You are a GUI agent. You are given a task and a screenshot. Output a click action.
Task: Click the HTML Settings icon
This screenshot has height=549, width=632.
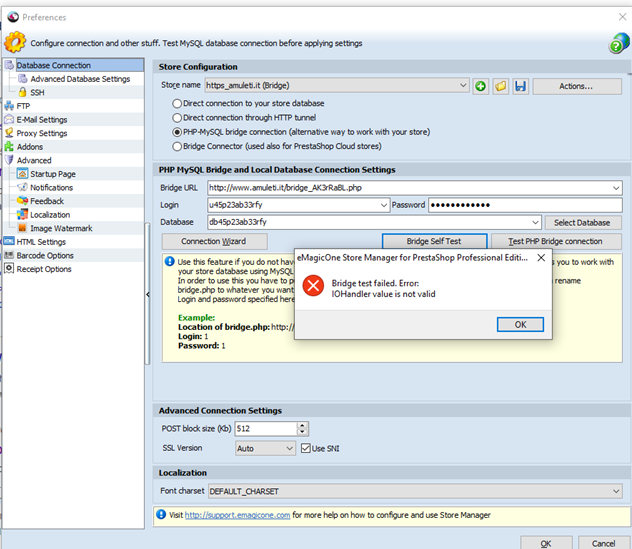pos(9,241)
